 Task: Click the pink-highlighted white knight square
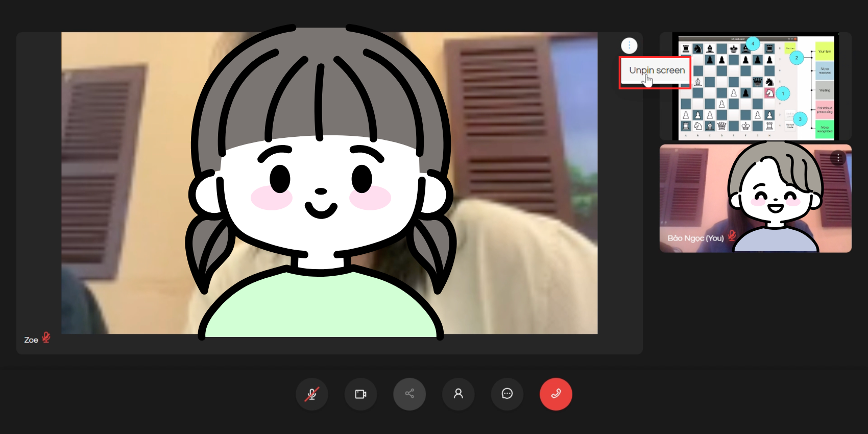pos(769,93)
